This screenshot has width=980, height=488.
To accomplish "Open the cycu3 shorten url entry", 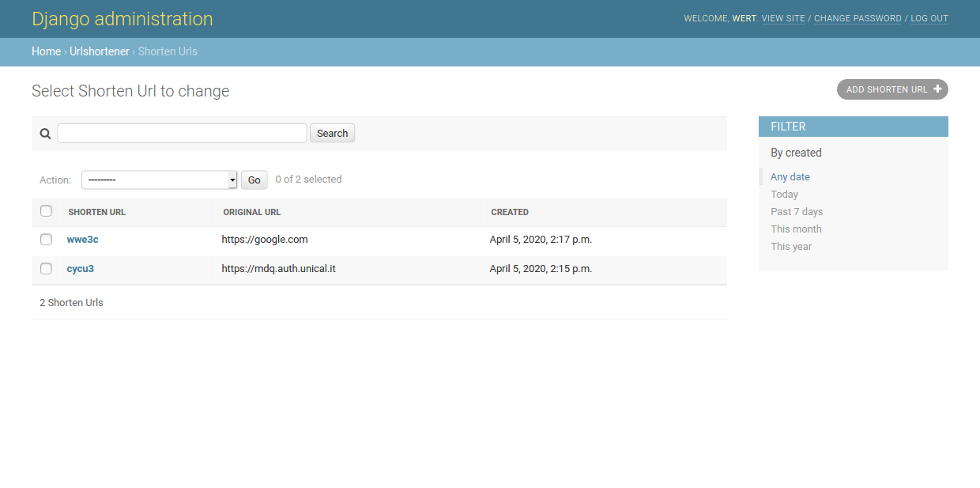I will [80, 268].
